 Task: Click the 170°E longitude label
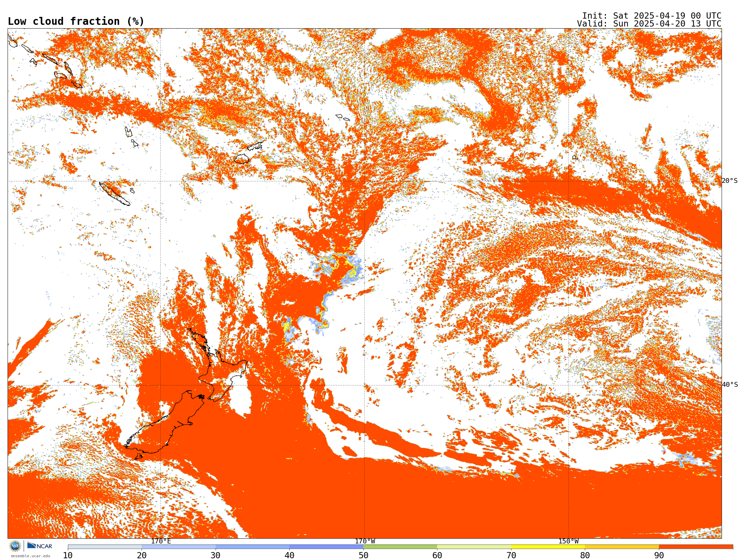coord(161,541)
